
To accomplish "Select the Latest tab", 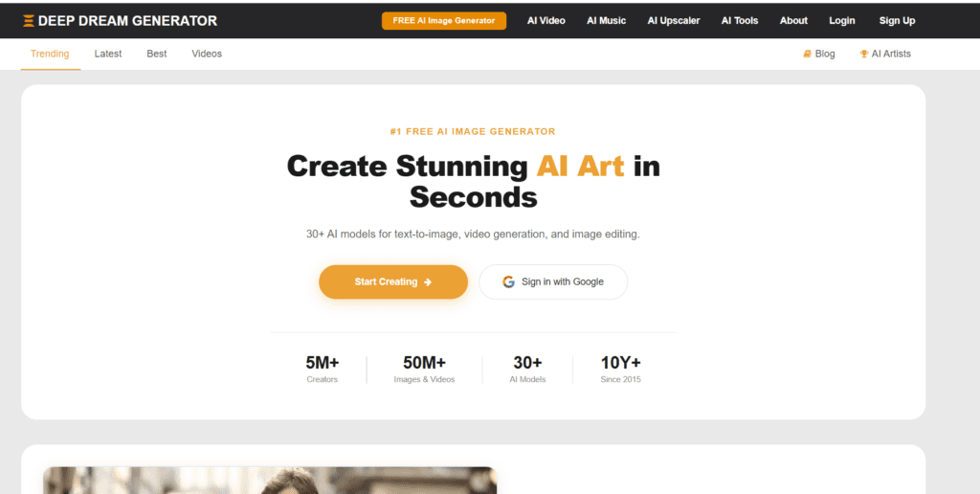I will 108,54.
